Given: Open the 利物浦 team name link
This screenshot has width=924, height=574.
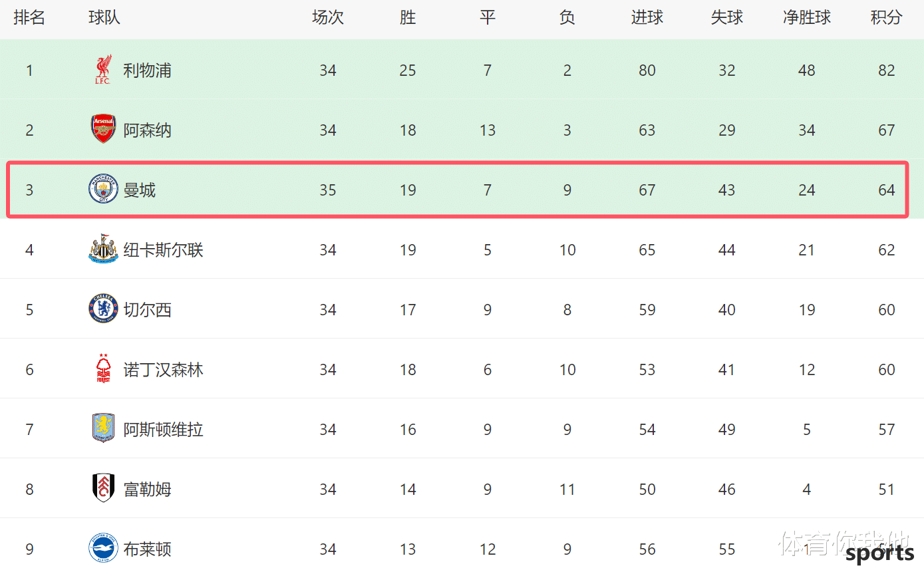Looking at the screenshot, I should tap(147, 71).
